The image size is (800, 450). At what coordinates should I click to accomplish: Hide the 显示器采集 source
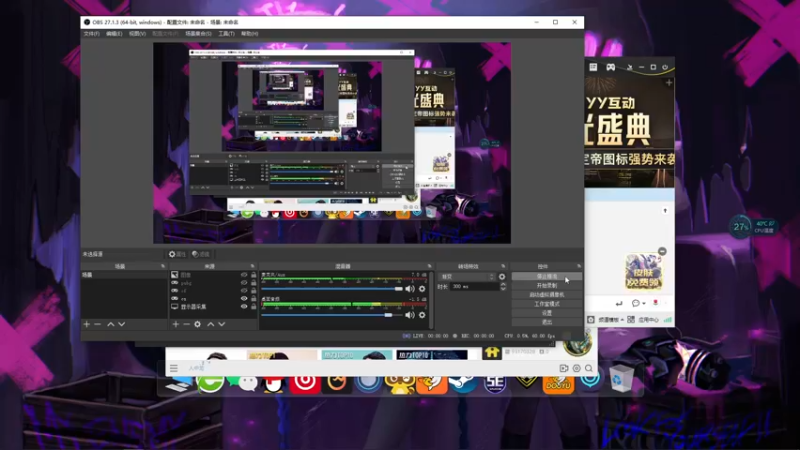[x=244, y=307]
